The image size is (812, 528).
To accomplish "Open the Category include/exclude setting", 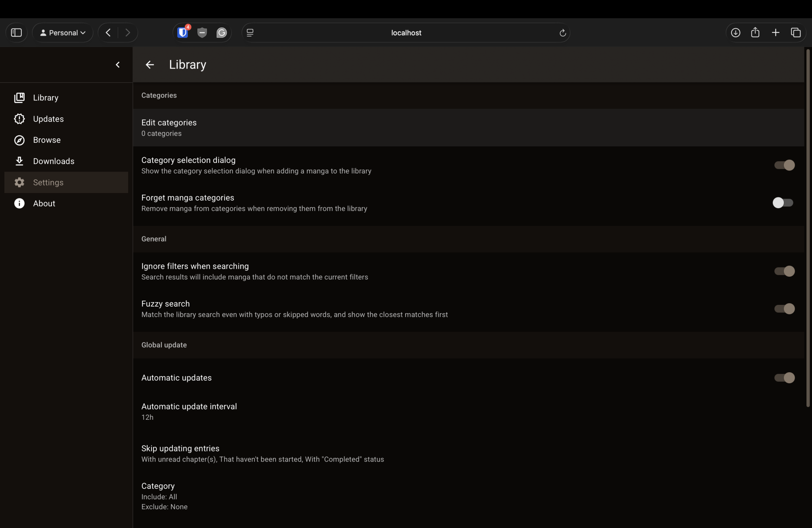I will click(x=469, y=496).
